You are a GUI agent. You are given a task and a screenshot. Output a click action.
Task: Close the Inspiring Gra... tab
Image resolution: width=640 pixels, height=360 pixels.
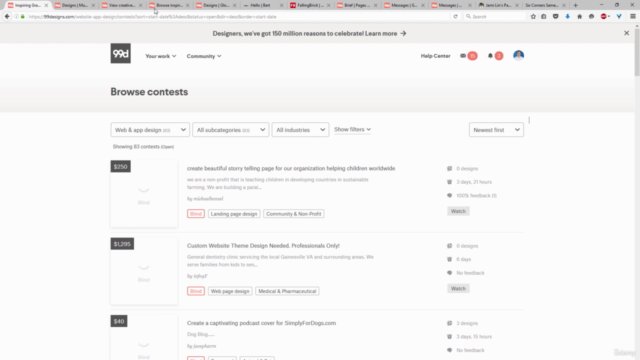(x=46, y=5)
